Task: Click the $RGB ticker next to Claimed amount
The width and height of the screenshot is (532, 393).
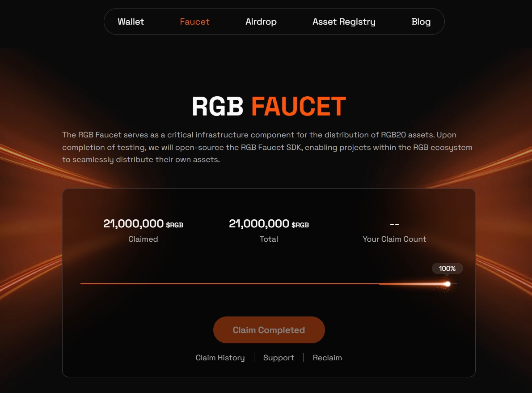Action: point(174,225)
